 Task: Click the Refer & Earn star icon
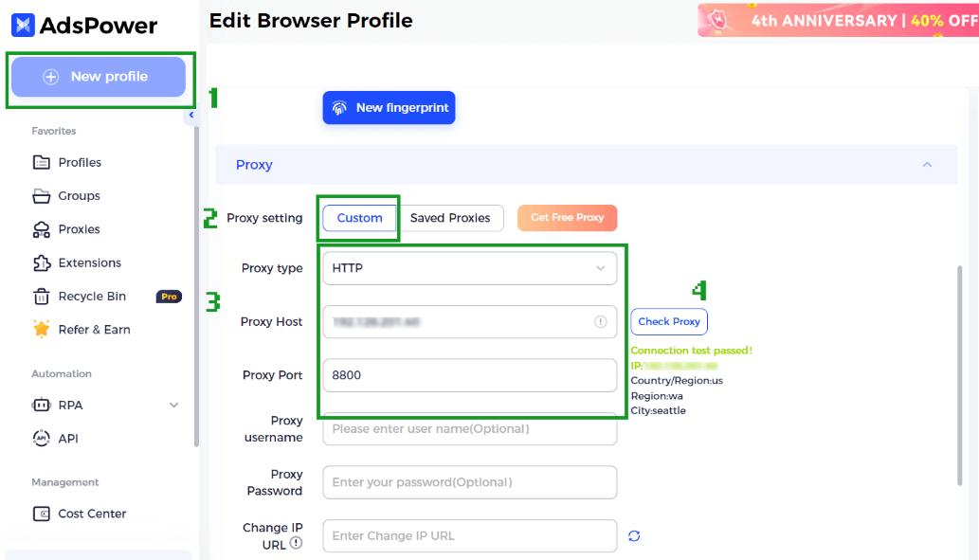(x=42, y=330)
